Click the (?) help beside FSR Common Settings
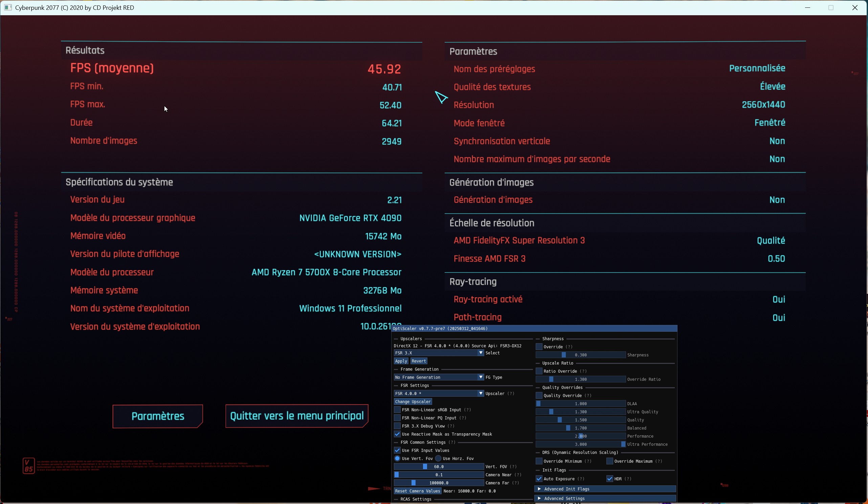The height and width of the screenshot is (504, 868). coord(451,442)
